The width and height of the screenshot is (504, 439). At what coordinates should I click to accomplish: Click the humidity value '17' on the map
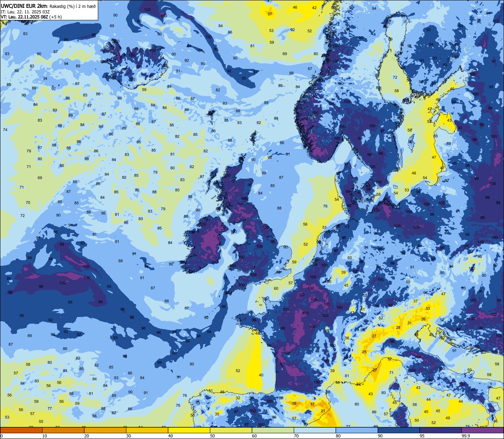pos(312,404)
